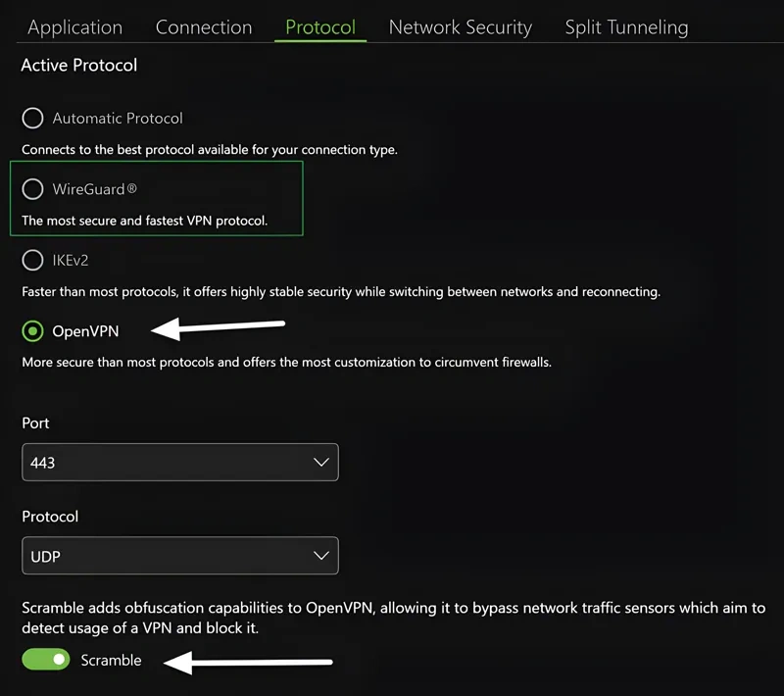Screen dimensions: 784x696
Task: Click the selected OpenVPN radio indicator
Action: [32, 331]
